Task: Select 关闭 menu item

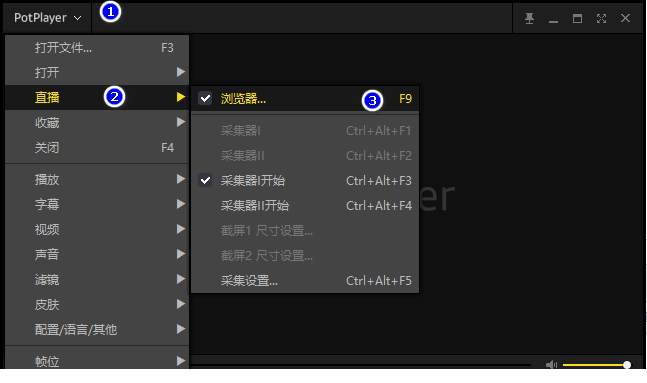Action: click(97, 147)
